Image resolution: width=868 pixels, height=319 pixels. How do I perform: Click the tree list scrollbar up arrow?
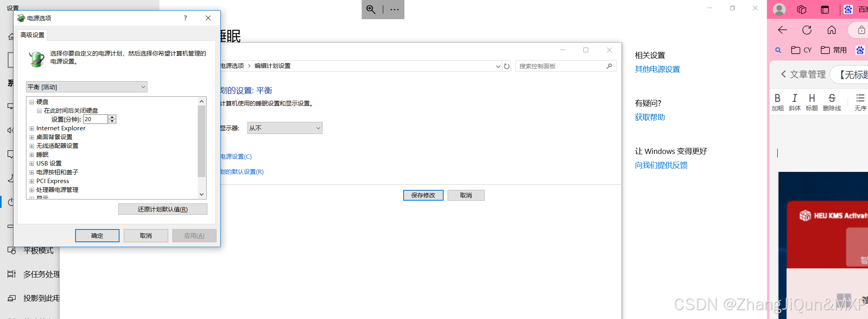[201, 102]
